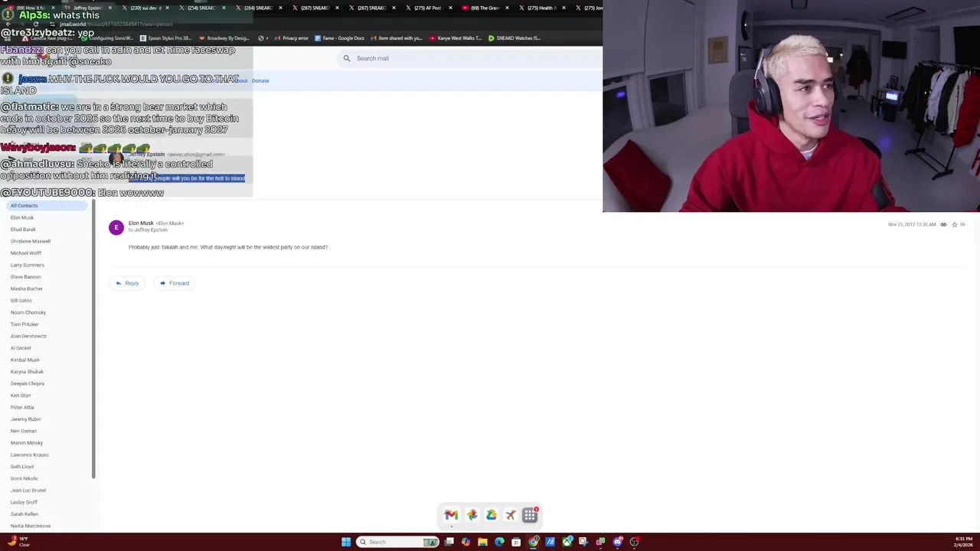Open the apps grid icon with badge
This screenshot has width=980, height=551.
530,515
